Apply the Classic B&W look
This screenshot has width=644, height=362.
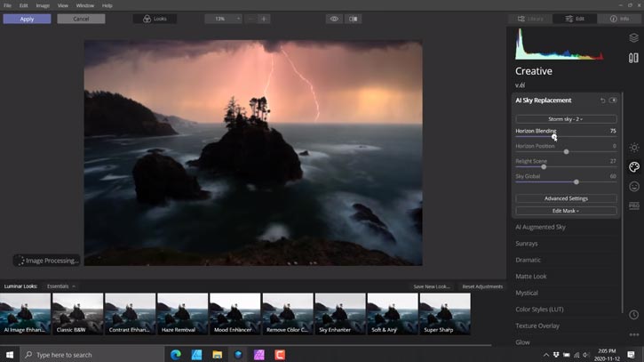(x=77, y=313)
